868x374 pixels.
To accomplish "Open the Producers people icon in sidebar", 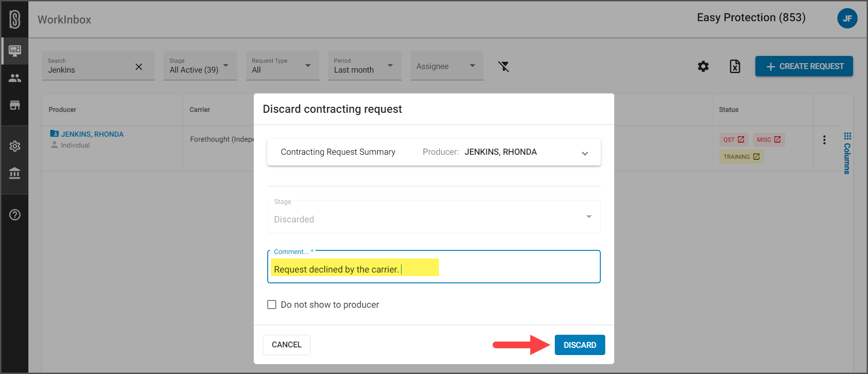I will point(15,78).
